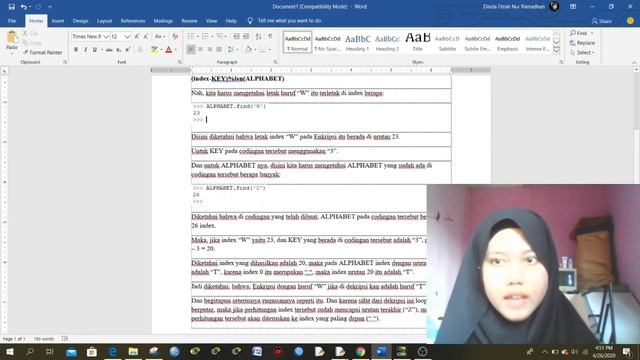Click the Replace button
The width and height of the screenshot is (640, 360).
(582, 42)
